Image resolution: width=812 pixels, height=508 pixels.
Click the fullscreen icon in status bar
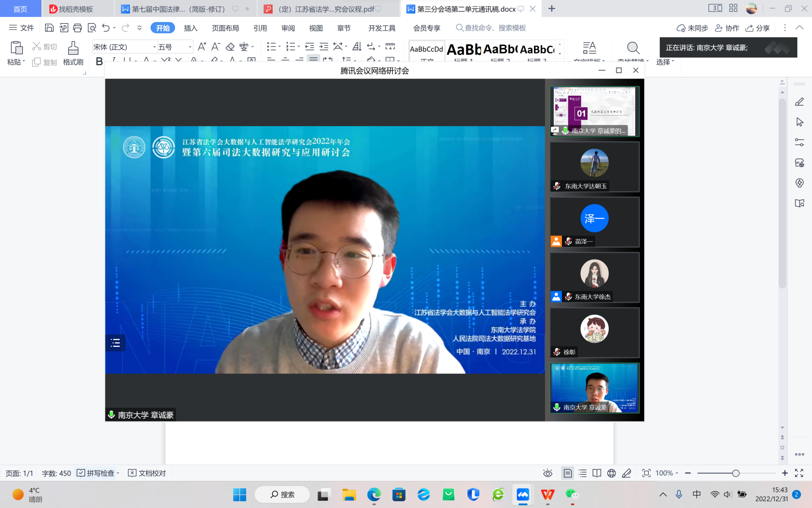coord(799,473)
